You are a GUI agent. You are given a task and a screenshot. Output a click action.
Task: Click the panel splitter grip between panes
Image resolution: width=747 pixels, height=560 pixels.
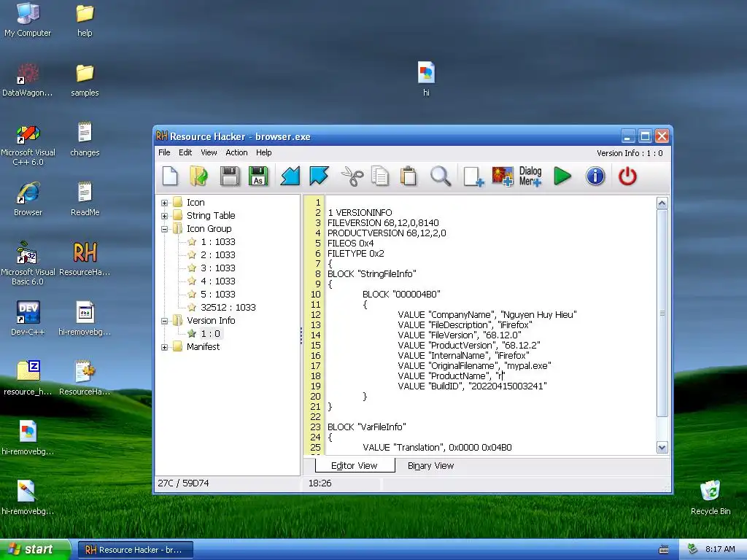(301, 335)
